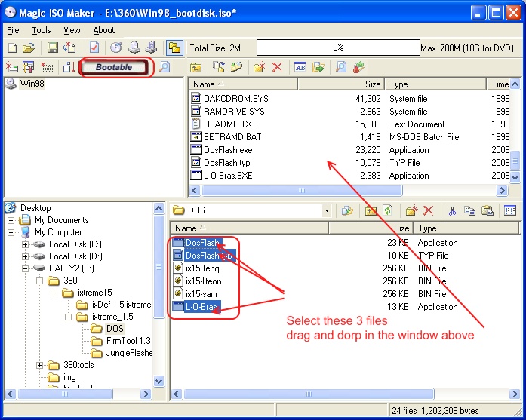Image resolution: width=526 pixels, height=420 pixels.
Task: Click the rightmost red-green icon in ISO toolbar
Action: (358, 67)
